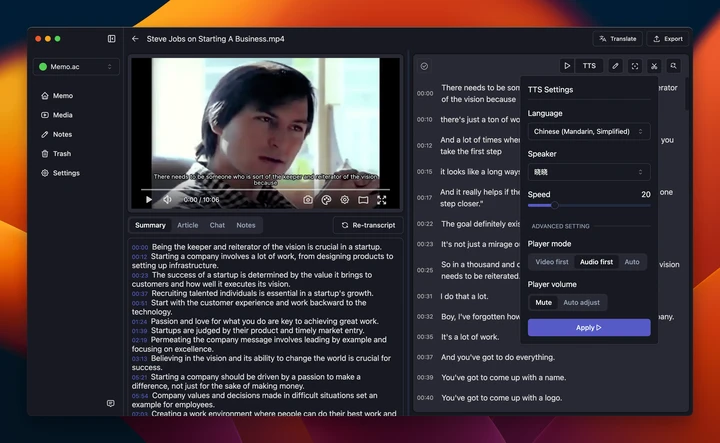This screenshot has width=720, height=443.
Task: Click the transcript play button
Action: coord(567,66)
